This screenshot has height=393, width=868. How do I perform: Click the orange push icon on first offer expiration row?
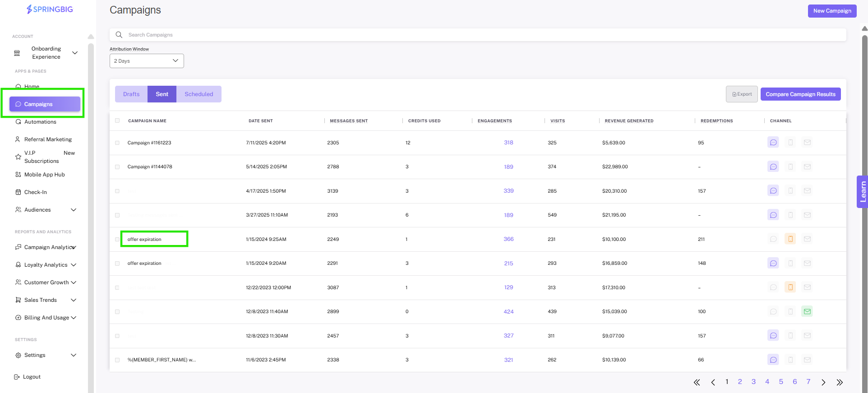790,239
